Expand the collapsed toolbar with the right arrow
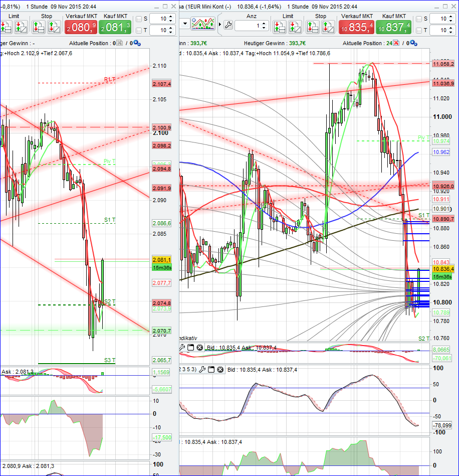Screen dimensions: 459x476 [x=220, y=24]
